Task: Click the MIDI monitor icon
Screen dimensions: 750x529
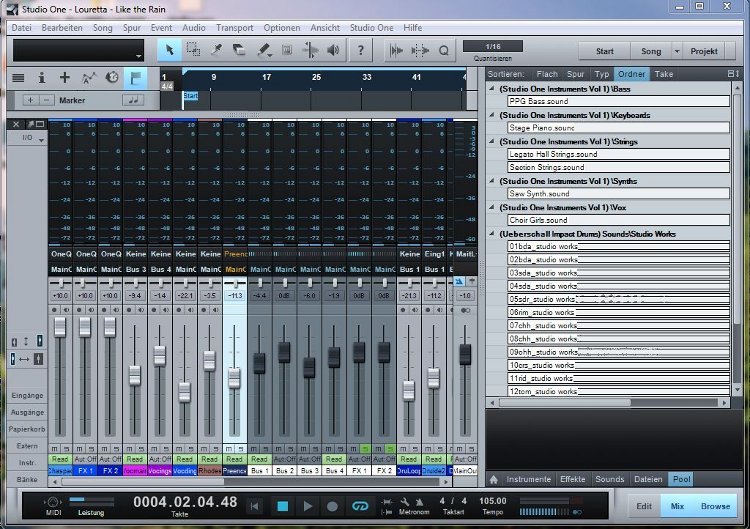Action: pos(53,502)
